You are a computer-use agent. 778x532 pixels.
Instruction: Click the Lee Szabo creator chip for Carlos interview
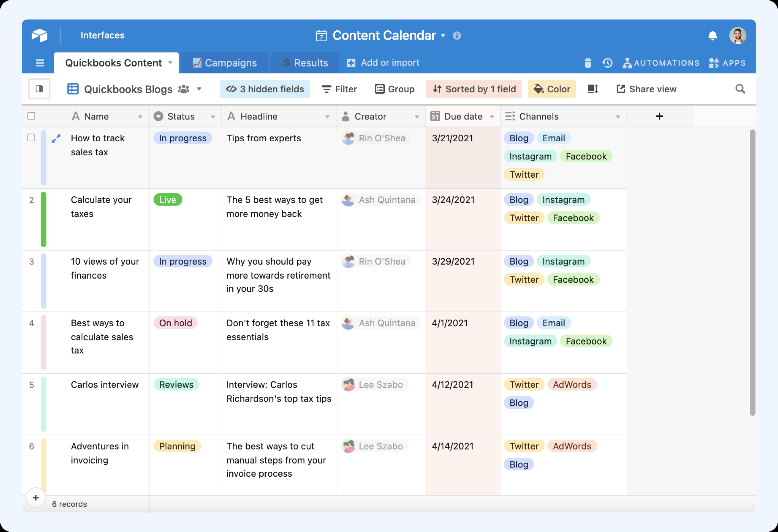tap(375, 384)
